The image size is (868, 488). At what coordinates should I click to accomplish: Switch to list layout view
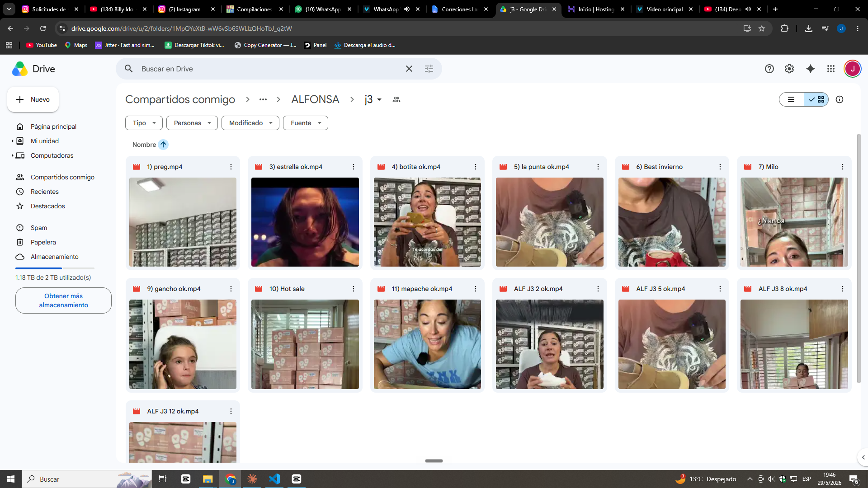[x=791, y=99]
